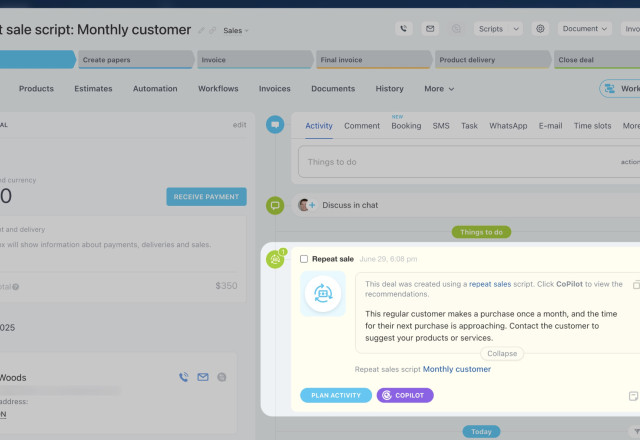Click the chat bubble icon beside Scripts

pos(456,29)
